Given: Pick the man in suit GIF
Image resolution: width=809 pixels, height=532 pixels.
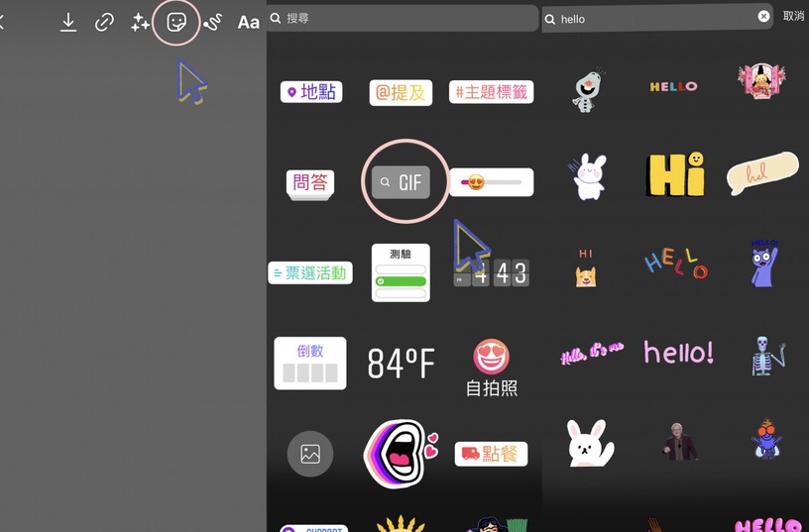Looking at the screenshot, I should click(x=679, y=442).
